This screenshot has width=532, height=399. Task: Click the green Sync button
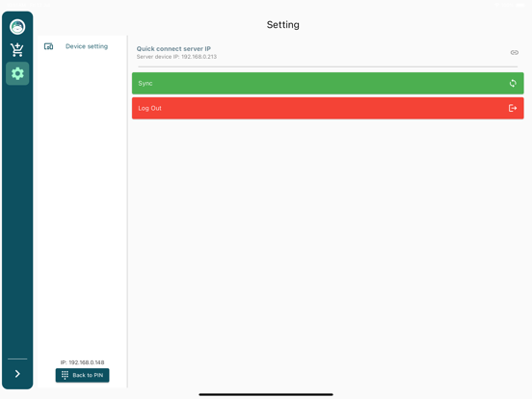point(328,83)
